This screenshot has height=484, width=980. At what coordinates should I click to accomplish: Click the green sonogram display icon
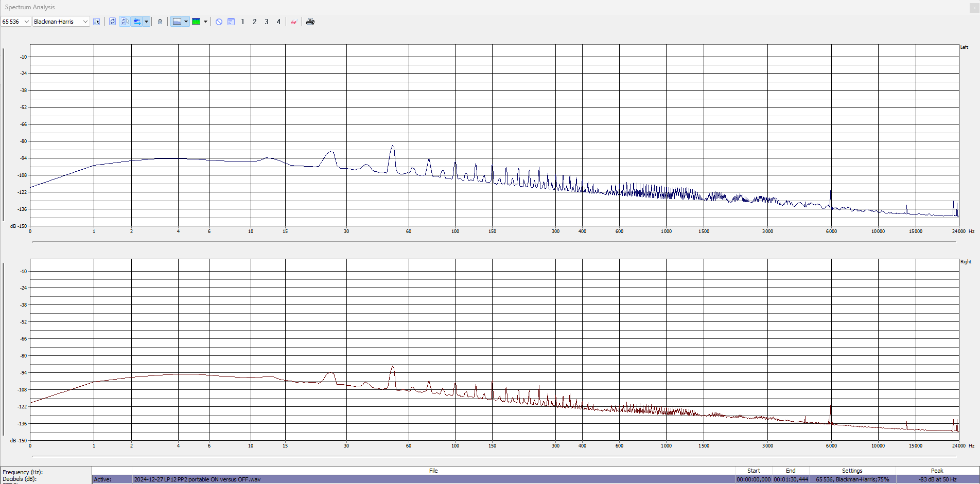click(196, 22)
